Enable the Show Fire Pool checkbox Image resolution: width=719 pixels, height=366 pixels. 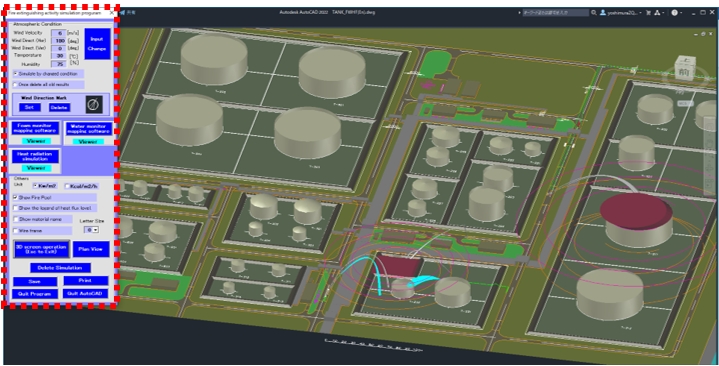point(16,197)
